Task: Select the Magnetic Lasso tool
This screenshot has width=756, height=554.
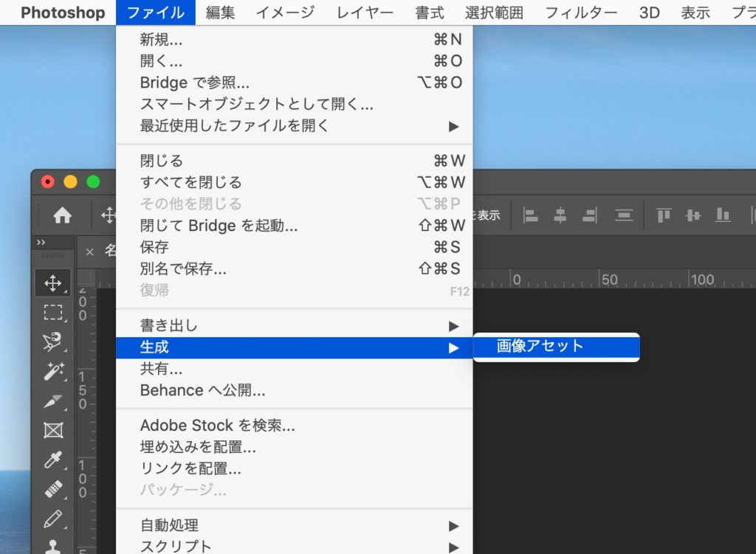Action: click(53, 342)
